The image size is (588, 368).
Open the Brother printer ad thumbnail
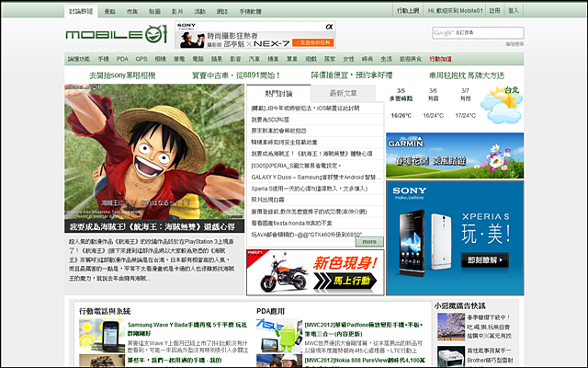click(451, 358)
